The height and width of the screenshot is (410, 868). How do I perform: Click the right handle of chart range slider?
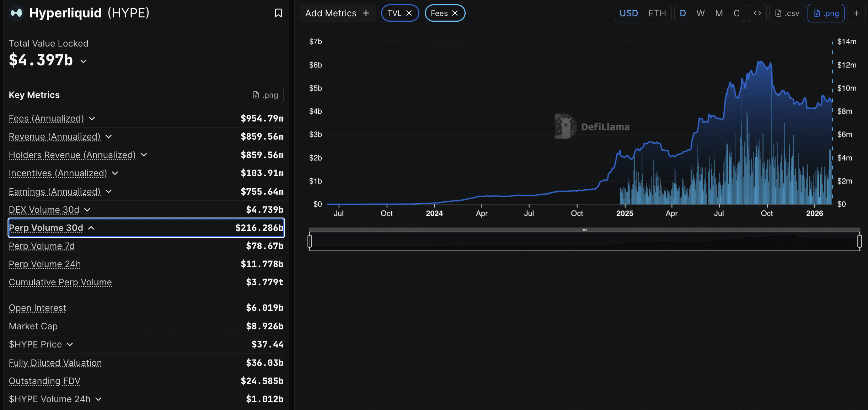pyautogui.click(x=859, y=241)
